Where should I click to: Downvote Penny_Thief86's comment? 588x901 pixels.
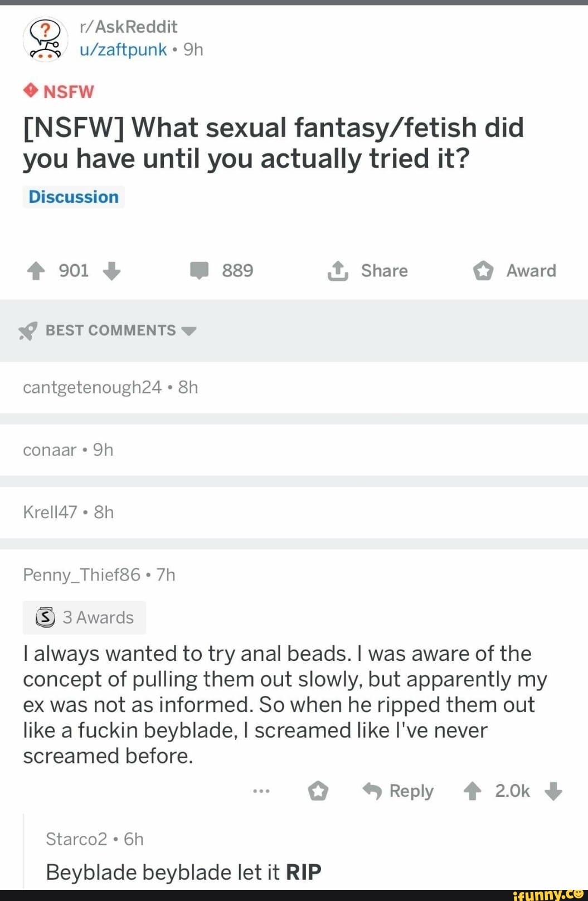pos(553,791)
